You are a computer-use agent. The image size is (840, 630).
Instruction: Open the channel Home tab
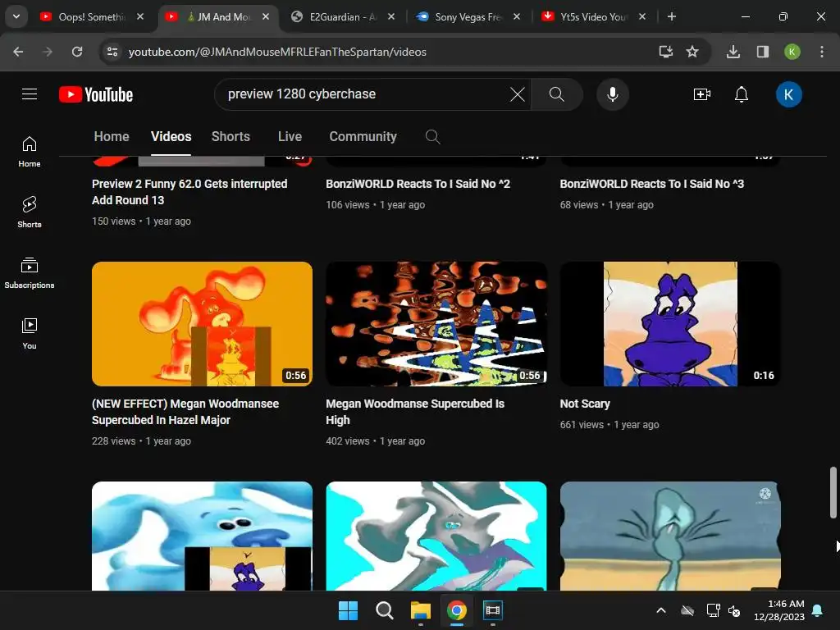(112, 137)
